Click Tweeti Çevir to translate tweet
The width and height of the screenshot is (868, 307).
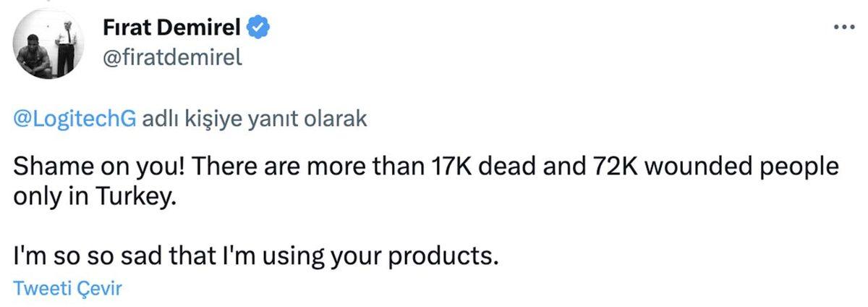coord(69,288)
